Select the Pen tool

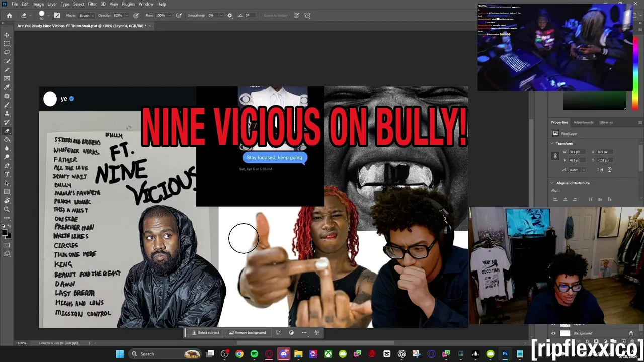7,165
